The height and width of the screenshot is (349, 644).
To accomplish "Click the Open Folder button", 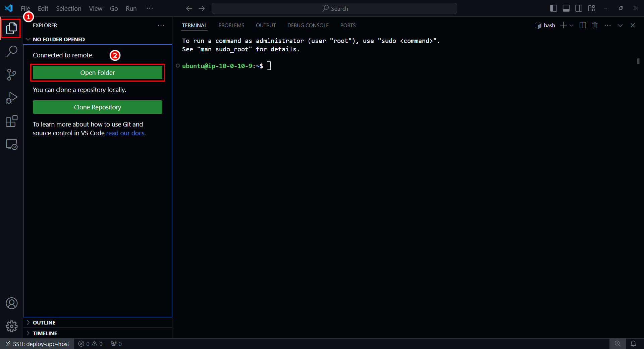I will (98, 72).
